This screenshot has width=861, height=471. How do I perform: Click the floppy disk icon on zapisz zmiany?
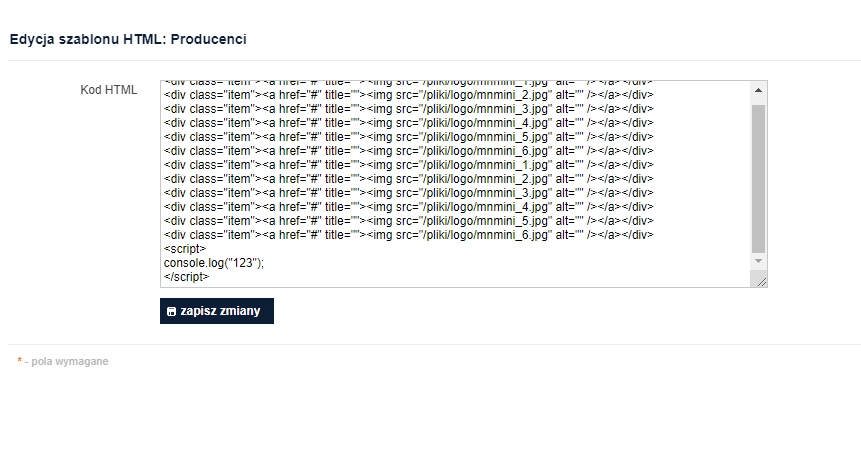[x=171, y=311]
